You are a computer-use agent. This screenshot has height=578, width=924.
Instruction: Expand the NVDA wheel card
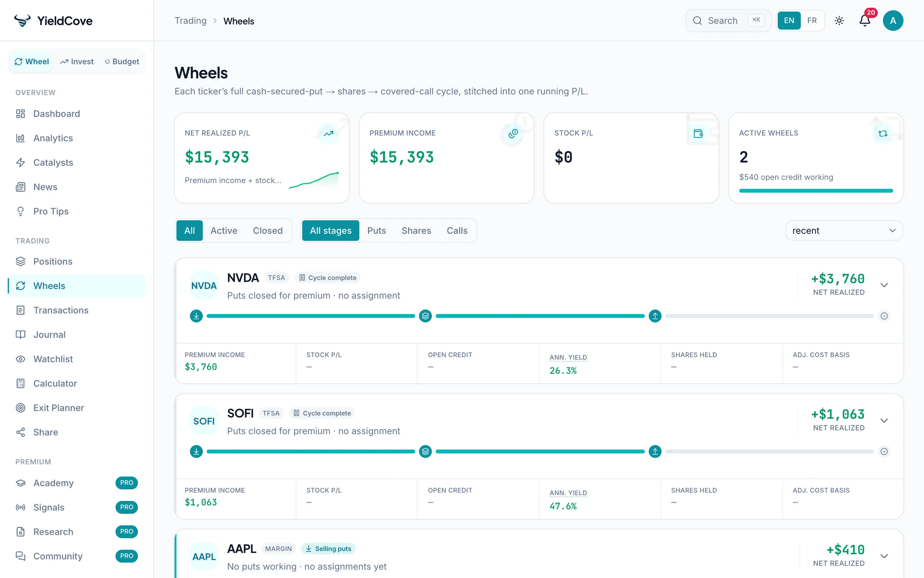pyautogui.click(x=884, y=285)
